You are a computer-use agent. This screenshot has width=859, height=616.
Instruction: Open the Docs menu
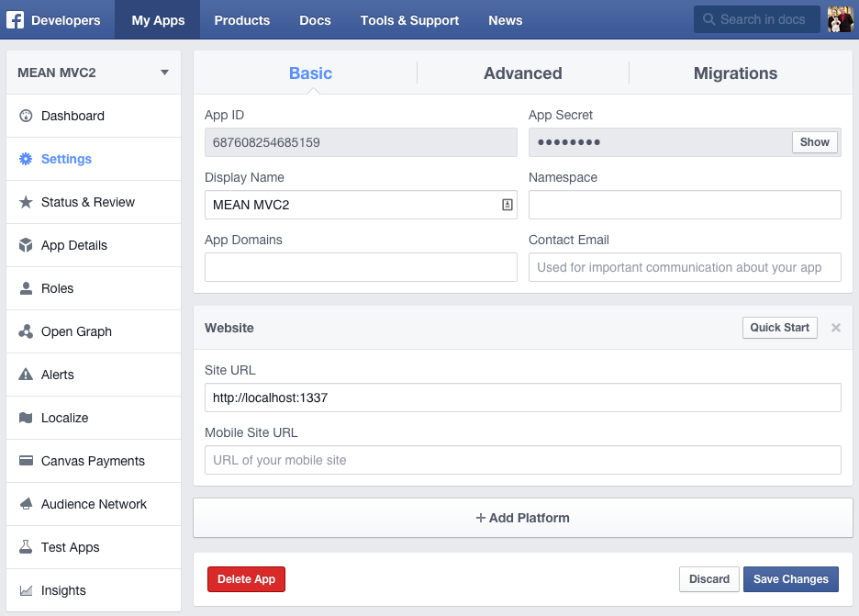tap(315, 19)
